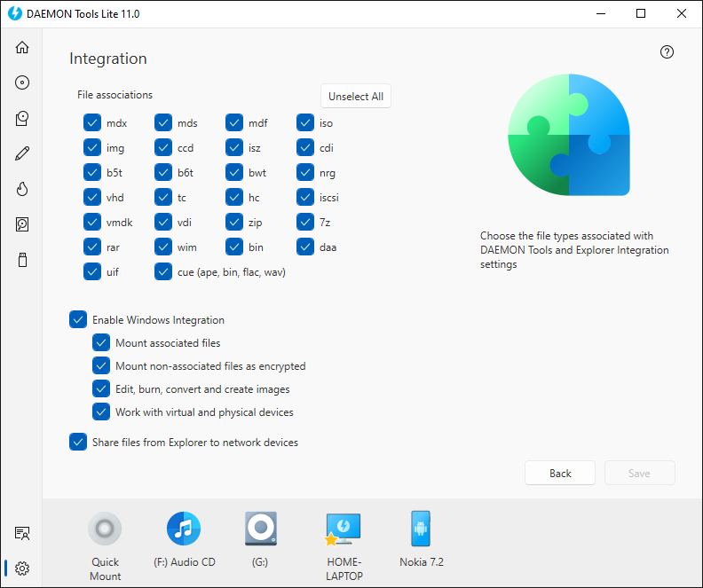Select the (F:) Audio CD drive
The image size is (703, 588).
point(184,529)
